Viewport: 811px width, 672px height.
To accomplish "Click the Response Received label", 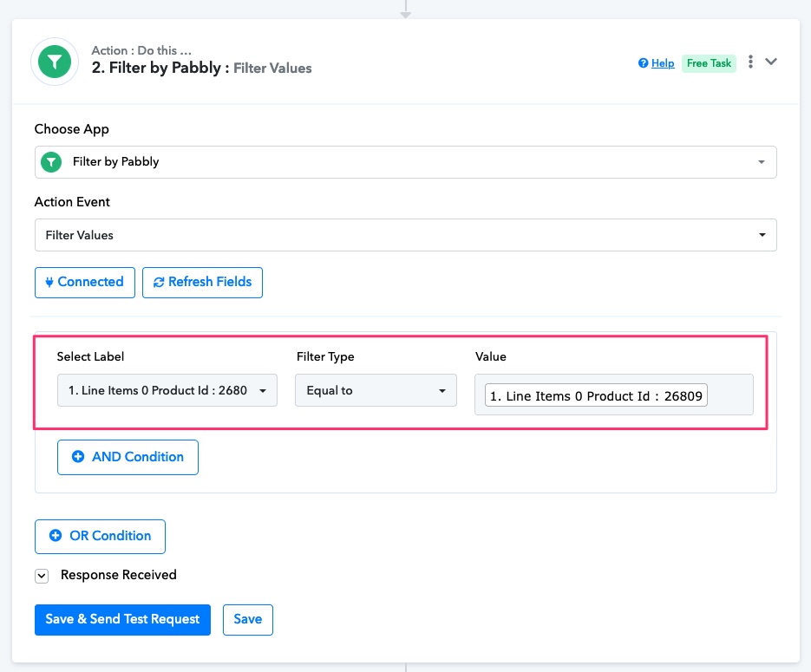I will tap(119, 575).
